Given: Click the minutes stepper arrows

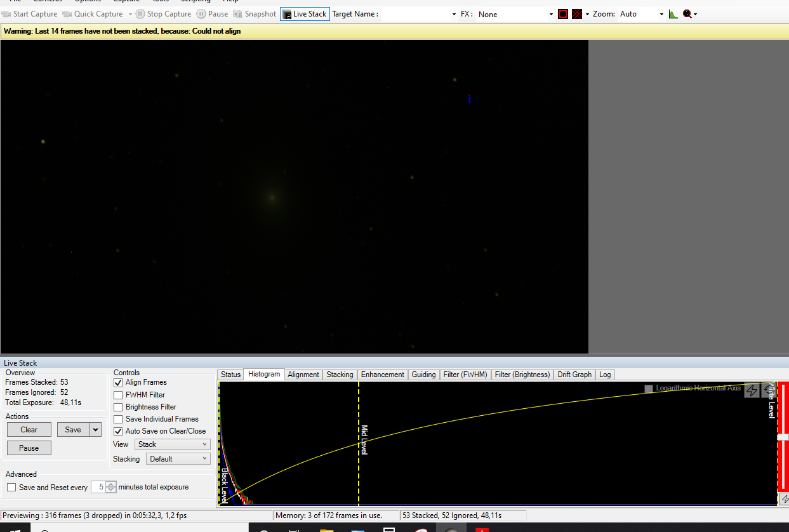Looking at the screenshot, I should pyautogui.click(x=110, y=488).
